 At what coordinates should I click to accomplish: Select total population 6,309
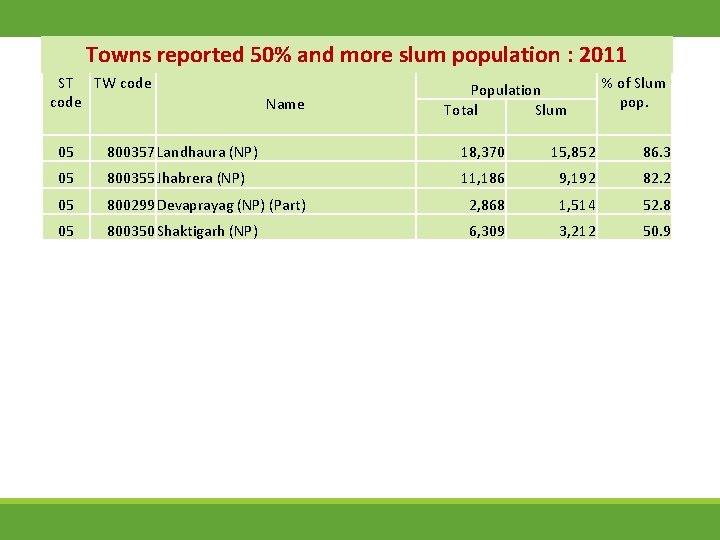click(487, 231)
